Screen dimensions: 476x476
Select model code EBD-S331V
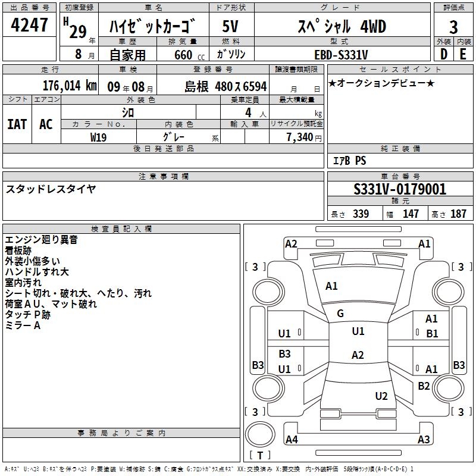pos(341,55)
